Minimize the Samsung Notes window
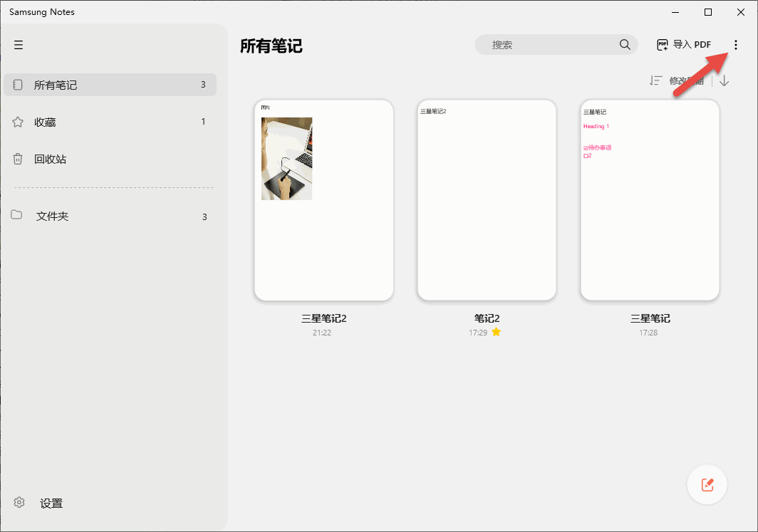 pyautogui.click(x=675, y=12)
